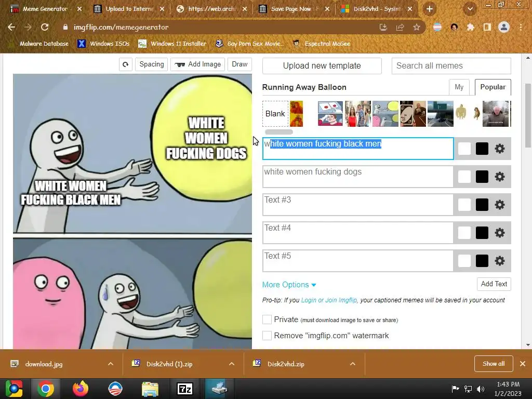Select the Popular templates tab
Image resolution: width=532 pixels, height=399 pixels.
coord(493,87)
